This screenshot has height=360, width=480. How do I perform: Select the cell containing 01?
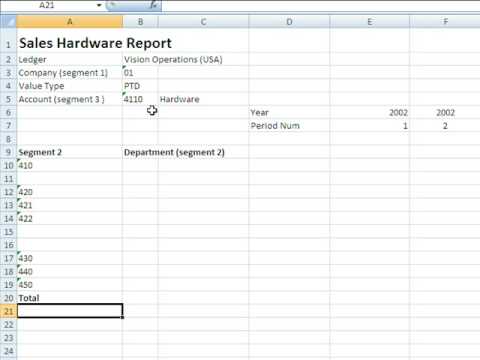pos(140,73)
